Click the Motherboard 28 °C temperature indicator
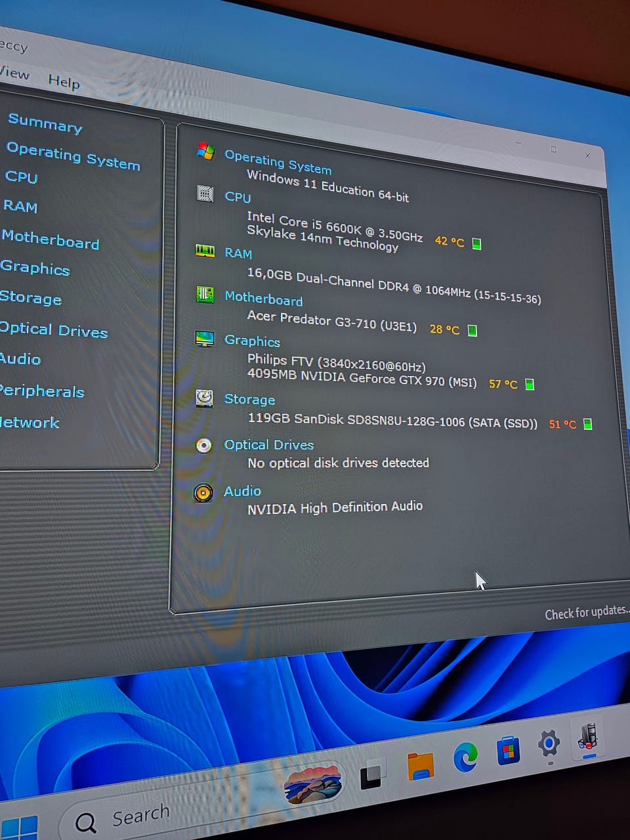 tap(453, 329)
